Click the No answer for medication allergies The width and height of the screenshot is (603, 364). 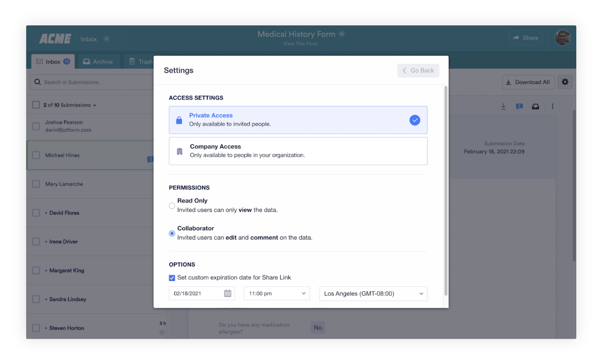318,327
